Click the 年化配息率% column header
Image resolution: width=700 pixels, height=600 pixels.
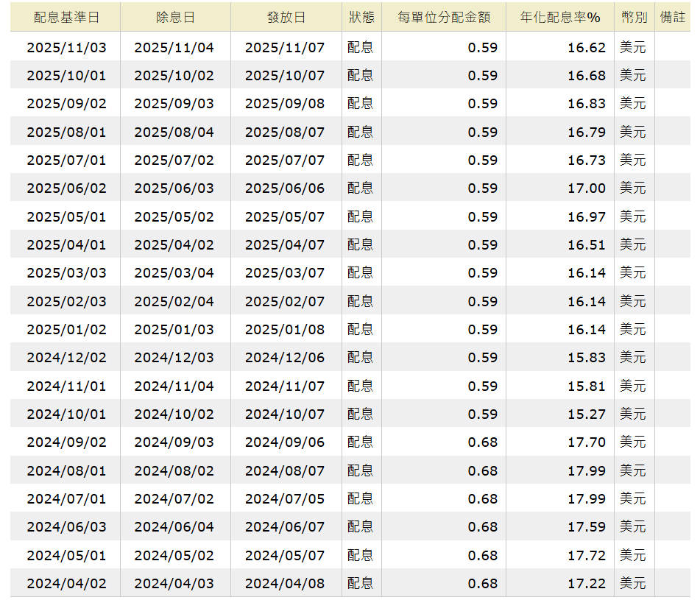click(560, 18)
